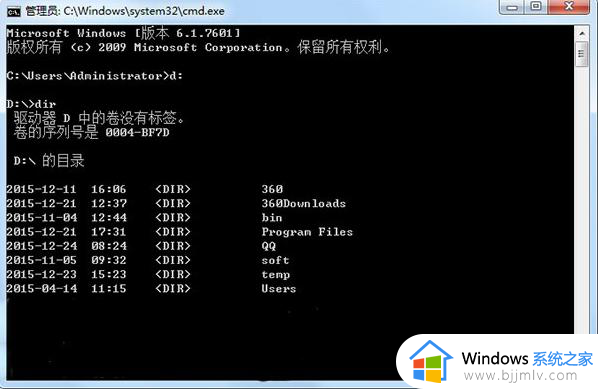Click the title text 管理员: C:\Windows\system32\cmd.exe
The width and height of the screenshot is (598, 389).
[x=125, y=11]
